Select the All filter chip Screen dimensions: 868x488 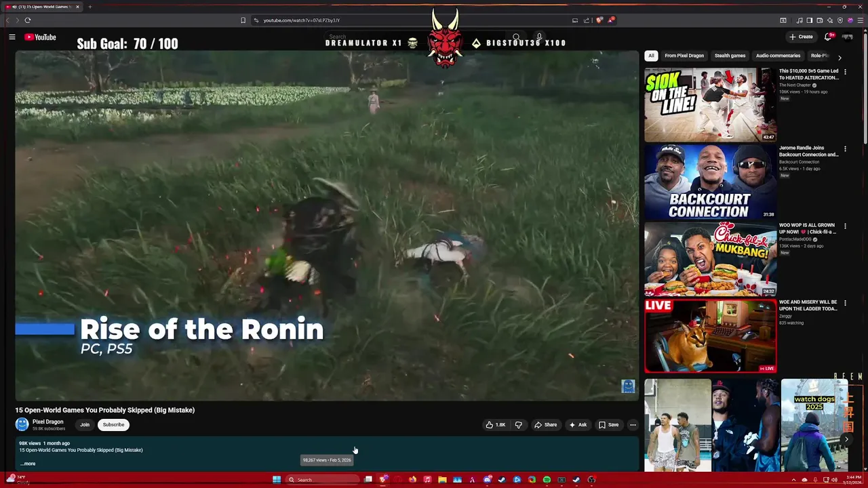[651, 56]
